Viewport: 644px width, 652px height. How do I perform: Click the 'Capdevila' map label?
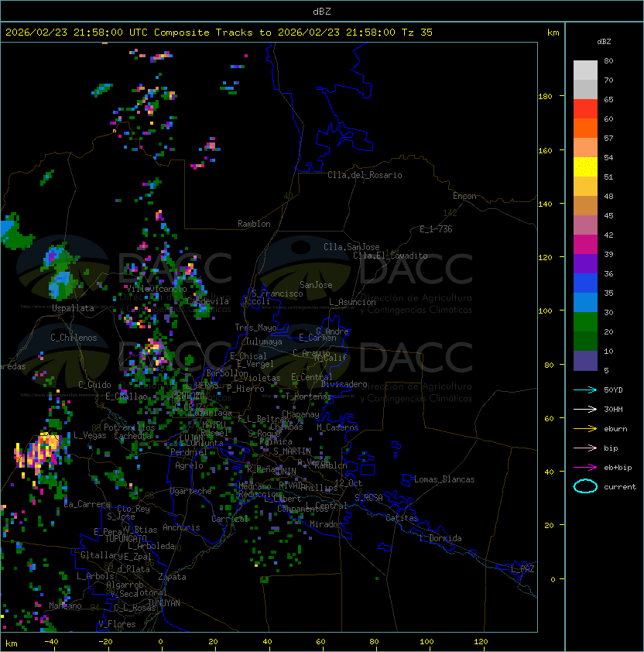[x=208, y=301]
